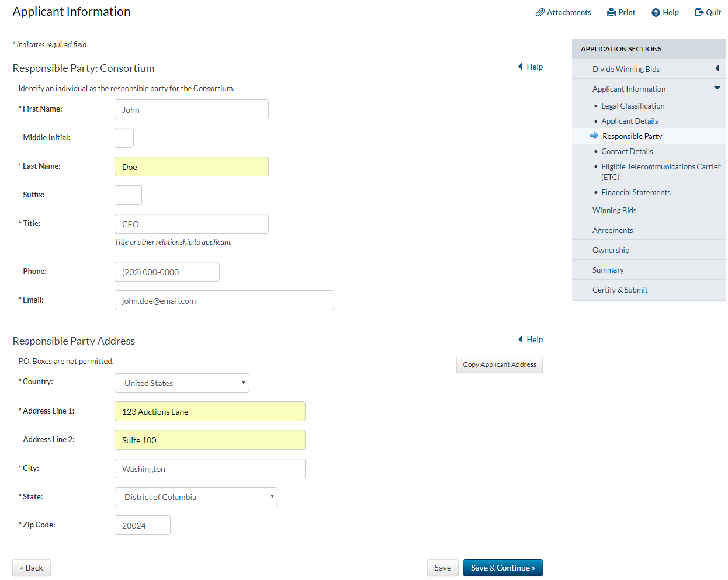Focus the Email input field
The width and height of the screenshot is (728, 580).
(x=224, y=301)
